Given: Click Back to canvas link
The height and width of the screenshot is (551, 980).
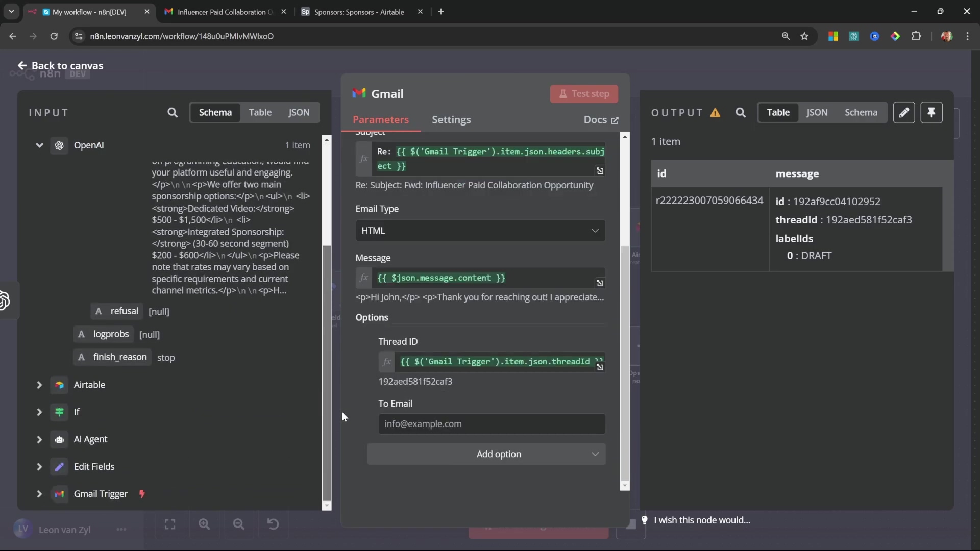Looking at the screenshot, I should 61,66.
